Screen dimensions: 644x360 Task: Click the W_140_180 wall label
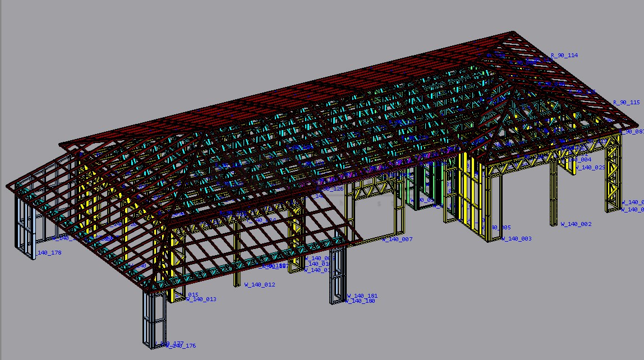pyautogui.click(x=360, y=302)
